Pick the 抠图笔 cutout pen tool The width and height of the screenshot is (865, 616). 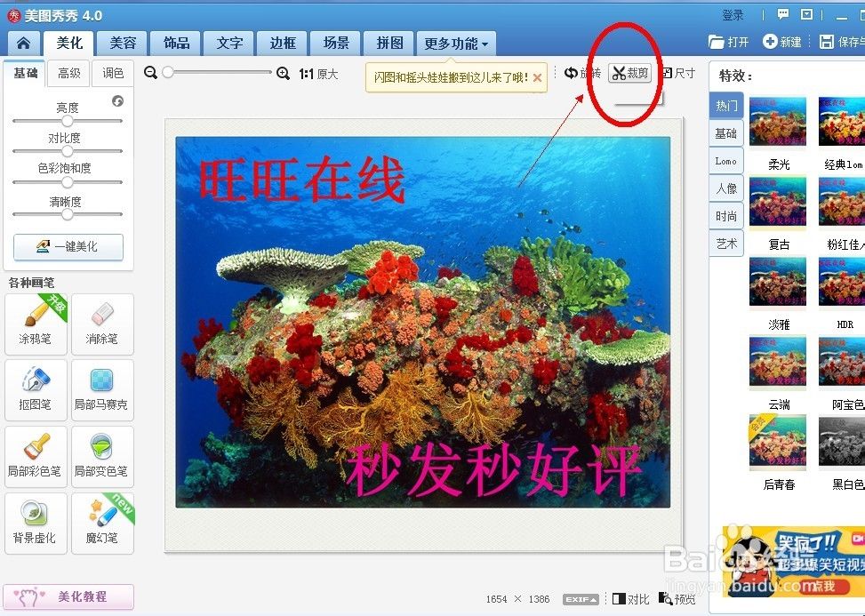pos(36,390)
